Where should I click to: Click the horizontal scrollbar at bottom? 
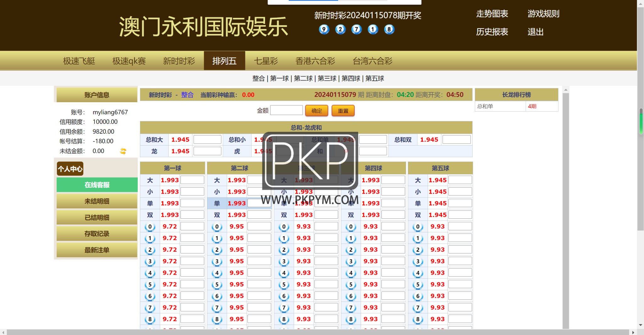click(318, 332)
